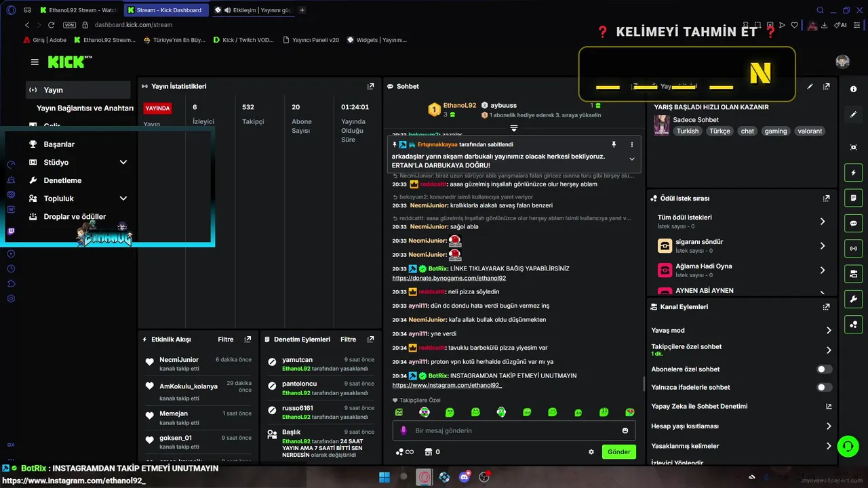Screen dimensions: 868x488
Task: Toggle the channel points widget in the right sidebar
Action: coord(853,325)
